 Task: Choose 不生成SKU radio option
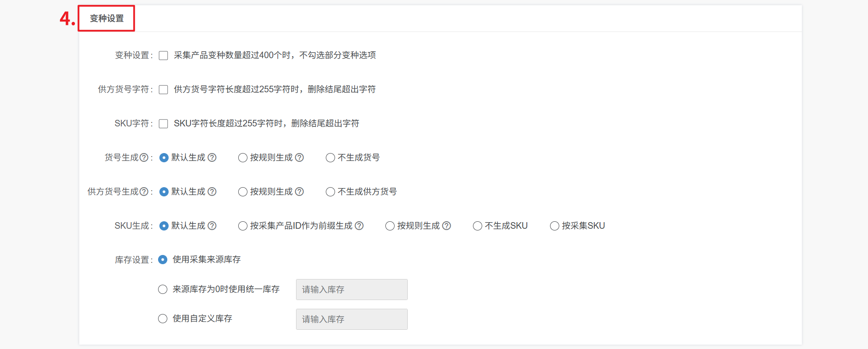(x=477, y=226)
